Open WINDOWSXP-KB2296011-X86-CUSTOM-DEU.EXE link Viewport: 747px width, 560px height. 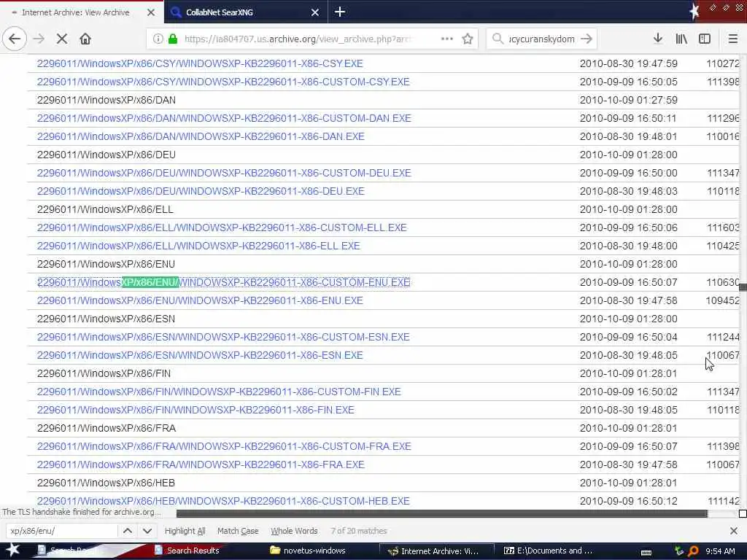tap(224, 173)
